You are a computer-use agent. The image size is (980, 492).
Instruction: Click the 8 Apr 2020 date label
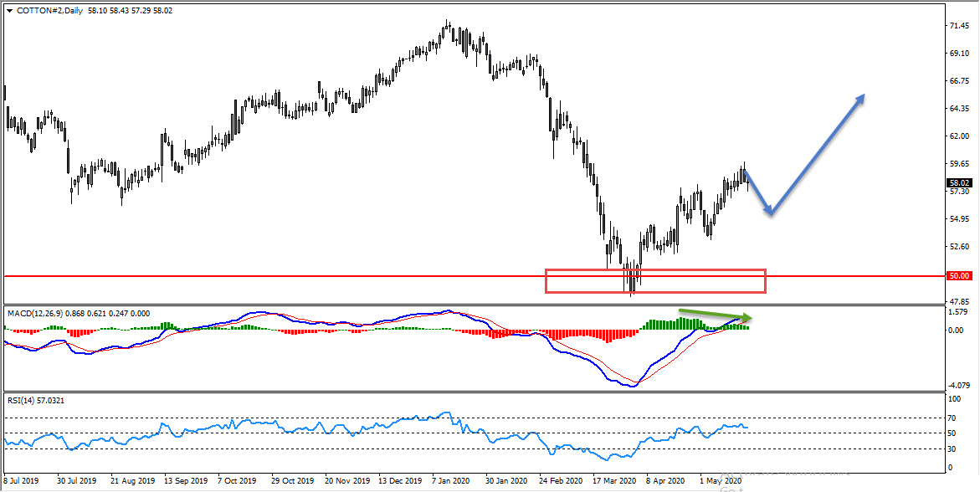(665, 482)
